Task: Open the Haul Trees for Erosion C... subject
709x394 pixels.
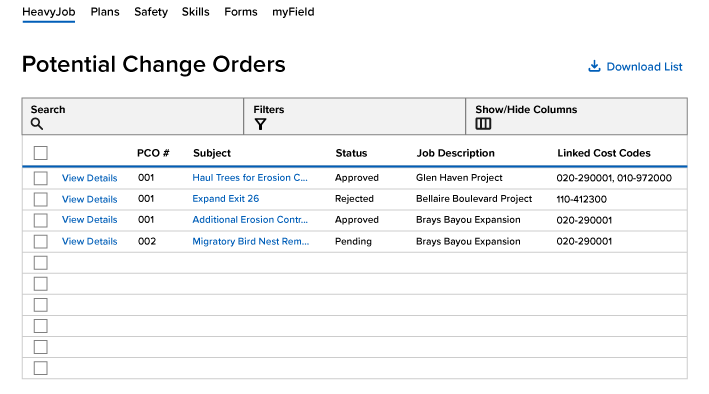Action: coord(250,177)
